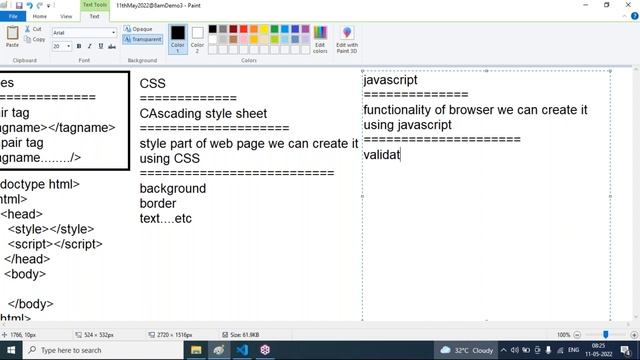Click the cursor position status entry
This screenshot has width=640, height=360.
(19, 335)
